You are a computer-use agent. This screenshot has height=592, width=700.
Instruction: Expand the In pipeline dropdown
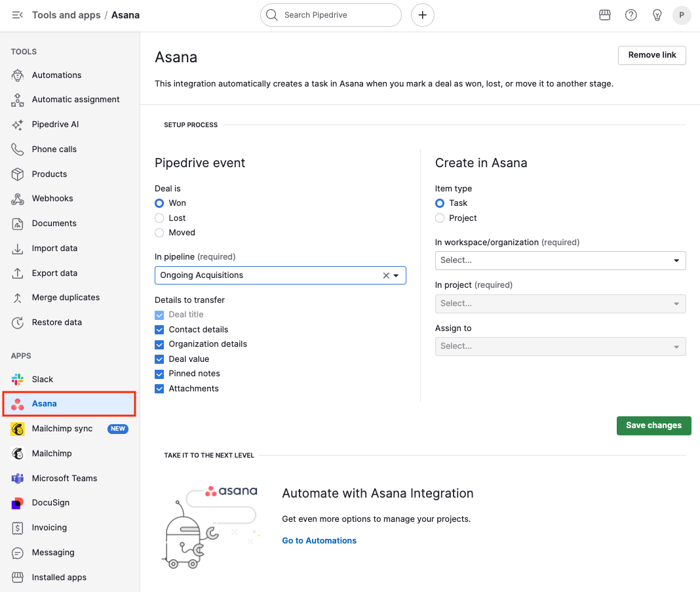point(397,275)
